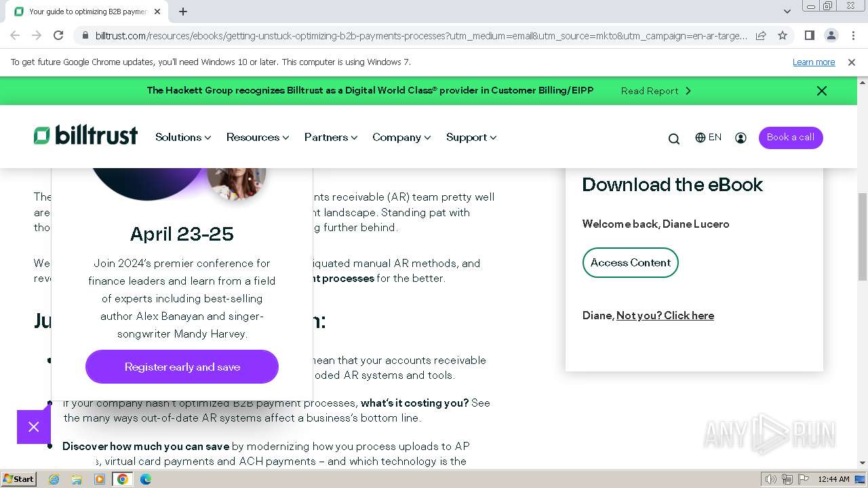
Task: Open Windows Media Player taskbar icon
Action: [100, 479]
